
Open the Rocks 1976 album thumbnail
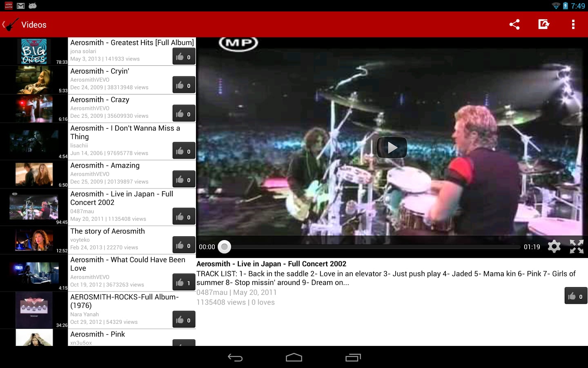click(x=34, y=310)
